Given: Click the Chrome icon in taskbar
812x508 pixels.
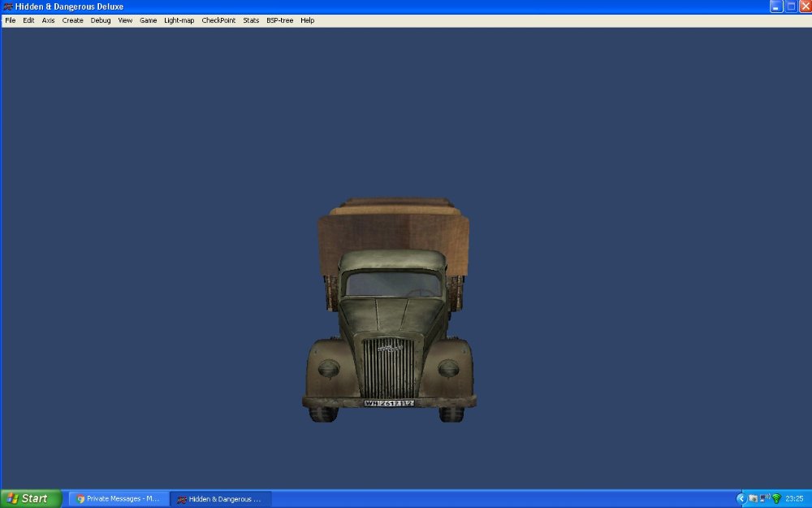Looking at the screenshot, I should point(80,499).
